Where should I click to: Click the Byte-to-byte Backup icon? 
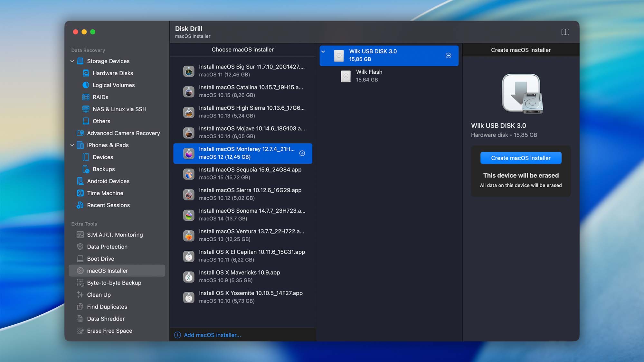[80, 283]
